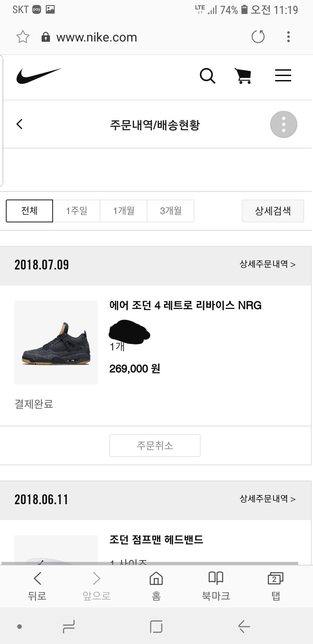Open the search magnifier icon

208,76
